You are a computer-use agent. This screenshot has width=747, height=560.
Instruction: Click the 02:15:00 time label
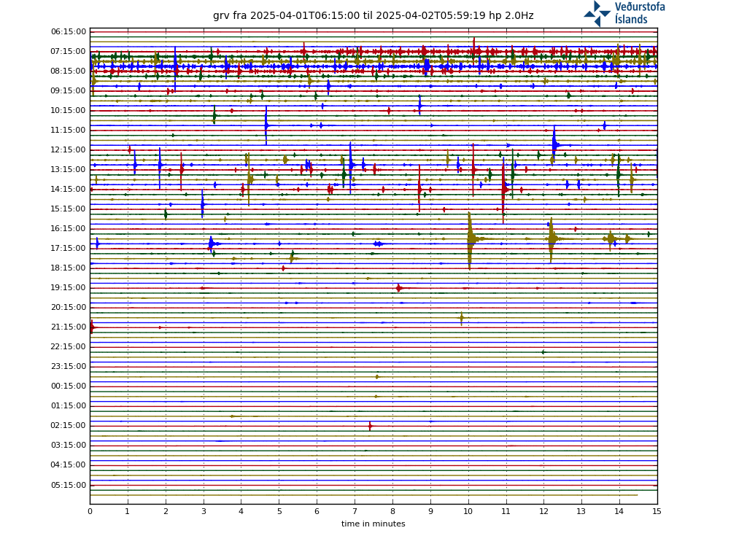(69, 425)
